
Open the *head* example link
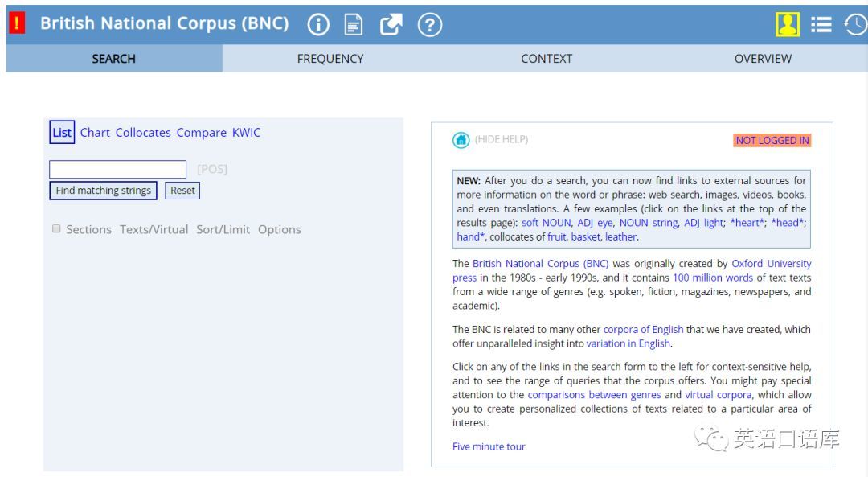788,223
